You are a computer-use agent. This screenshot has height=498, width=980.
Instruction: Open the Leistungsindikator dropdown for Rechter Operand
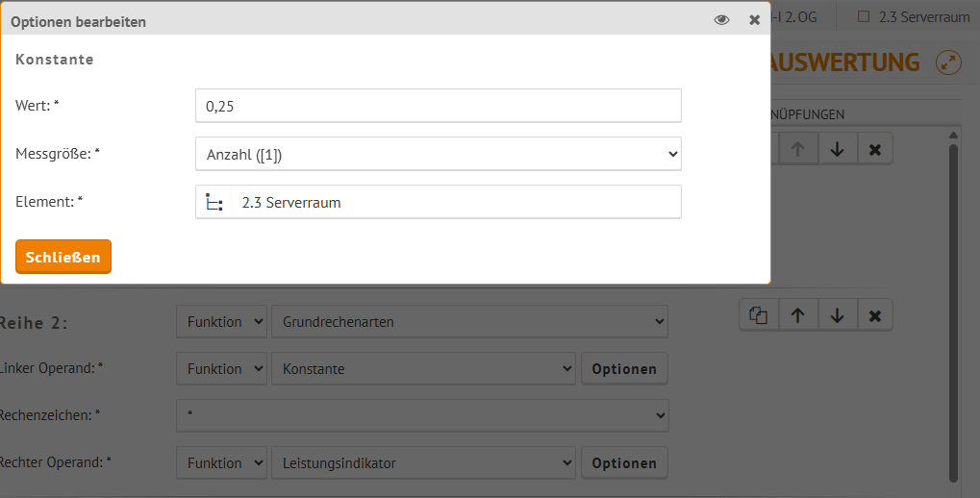click(423, 462)
